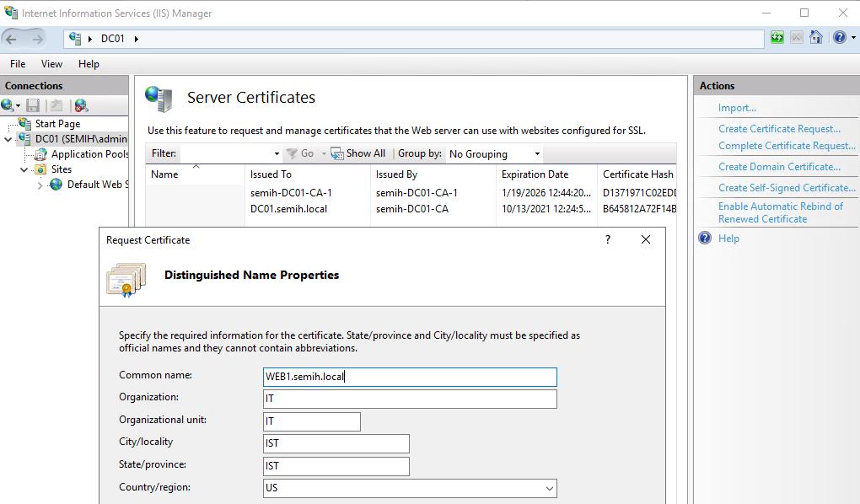This screenshot has height=504, width=860.
Task: Open the Country/region dropdown
Action: 549,488
